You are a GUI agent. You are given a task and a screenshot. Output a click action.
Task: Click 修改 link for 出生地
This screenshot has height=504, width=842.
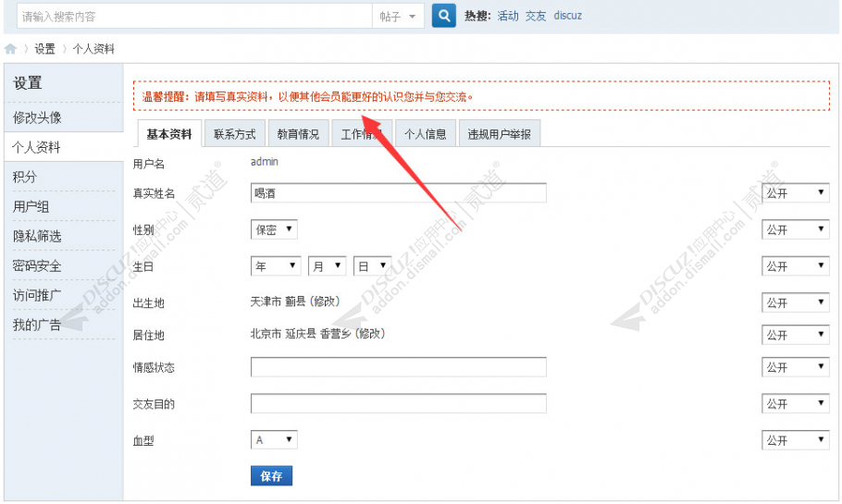point(325,301)
